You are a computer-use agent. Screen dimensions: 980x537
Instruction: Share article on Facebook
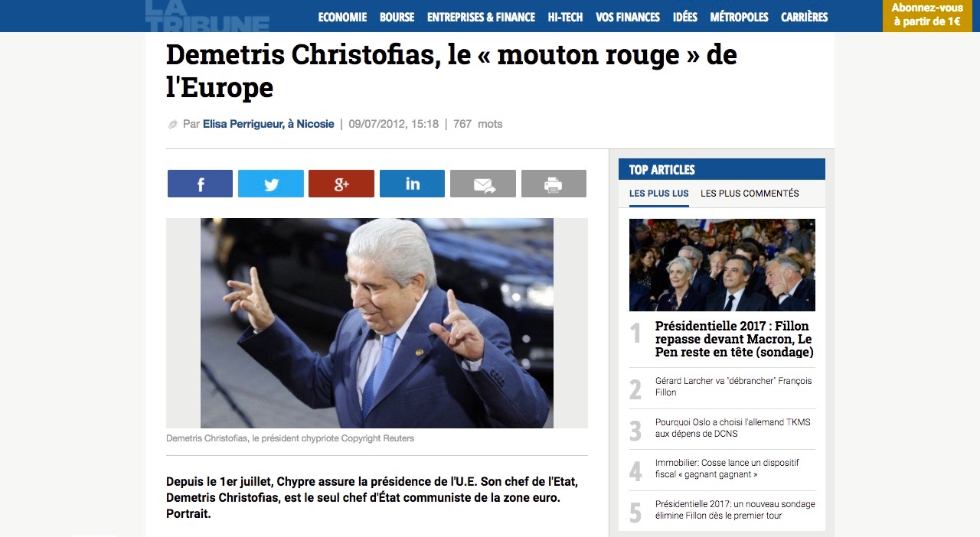point(200,184)
